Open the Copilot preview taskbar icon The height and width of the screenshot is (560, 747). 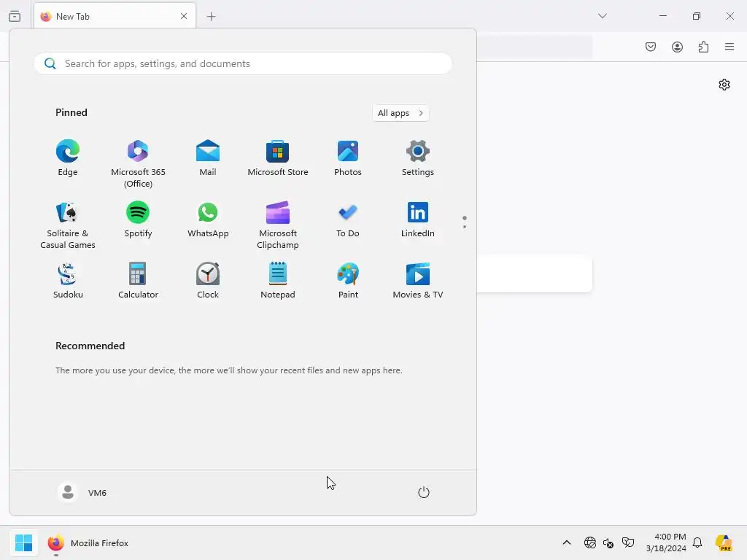coord(724,542)
